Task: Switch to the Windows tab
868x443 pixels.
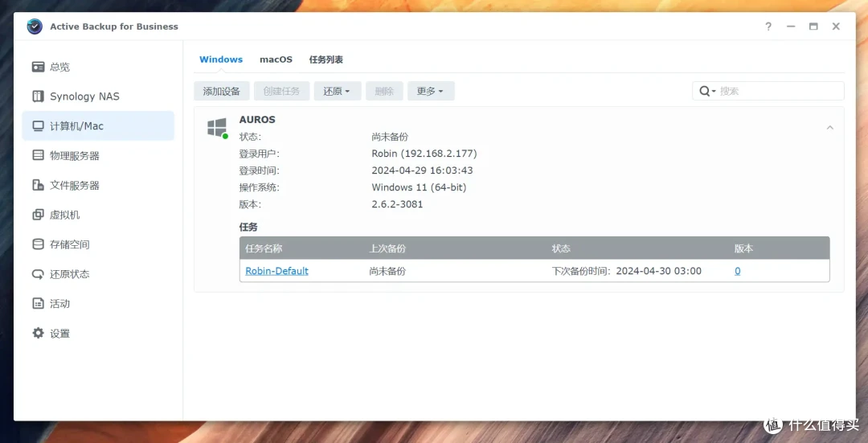Action: (x=221, y=59)
